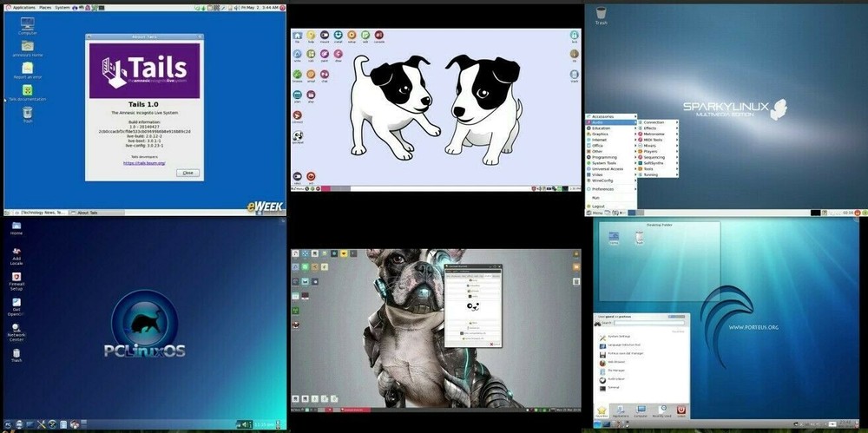
Task: Open Places menu in Tails top panel
Action: click(x=45, y=8)
